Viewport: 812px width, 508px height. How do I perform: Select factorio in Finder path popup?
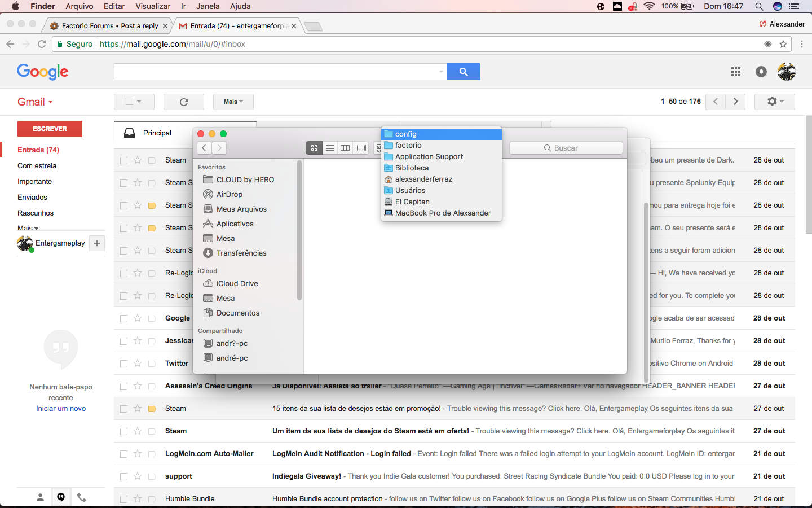point(442,145)
